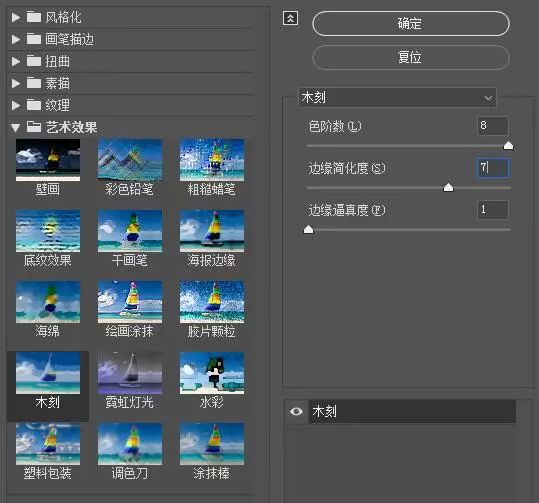Select the 霓虹灯光 filter thumbnail

point(130,373)
